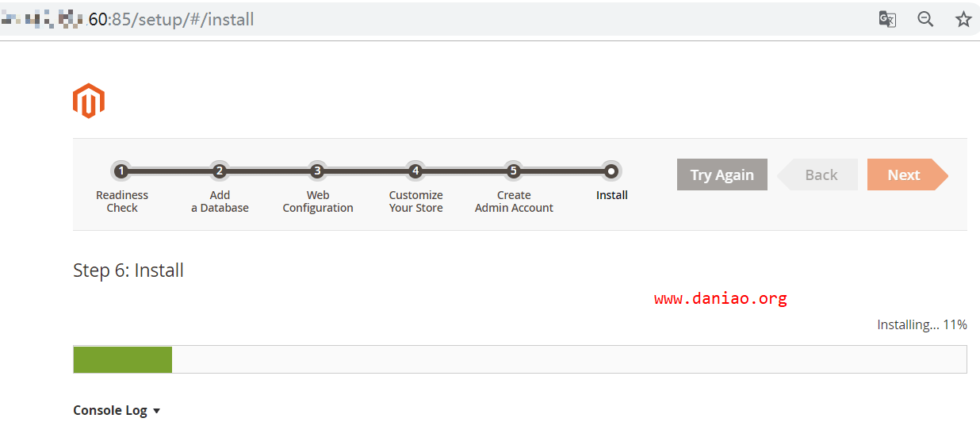Click the browser address bar URL
Viewport: 980px width, 445px height.
pyautogui.click(x=127, y=19)
